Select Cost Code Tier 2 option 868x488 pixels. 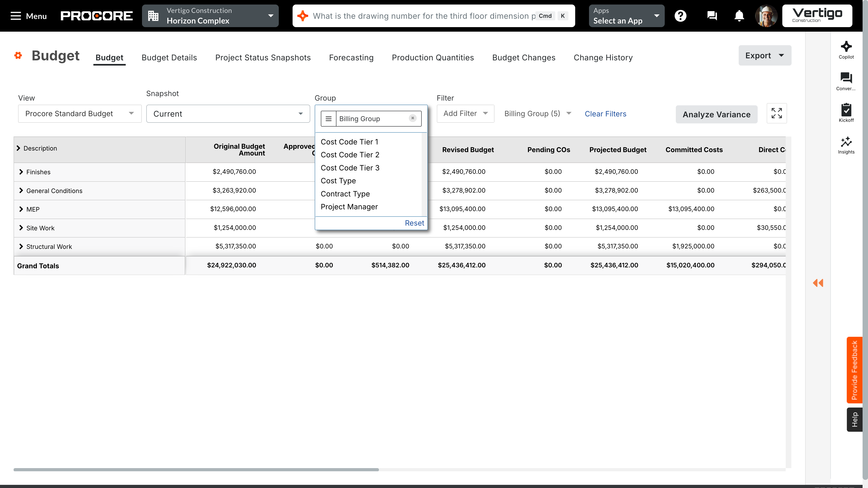click(350, 155)
